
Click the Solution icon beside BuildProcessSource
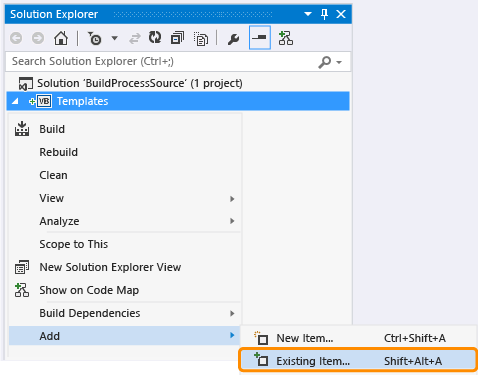[x=26, y=83]
